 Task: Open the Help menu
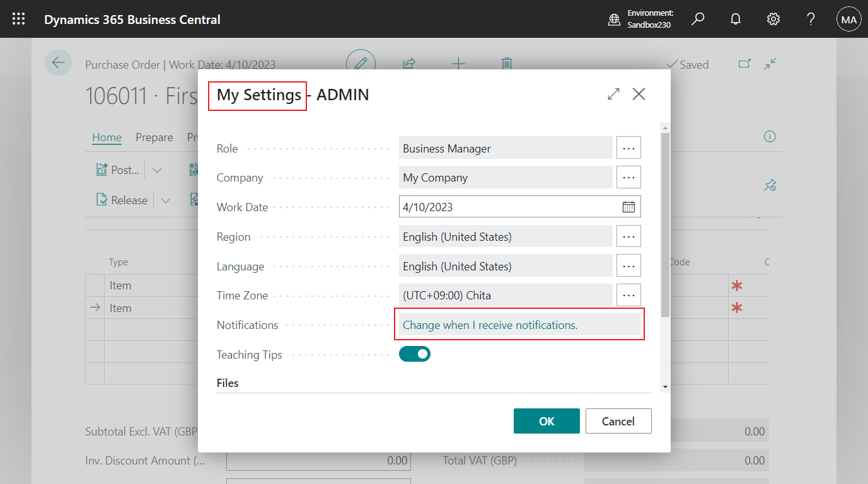point(811,19)
